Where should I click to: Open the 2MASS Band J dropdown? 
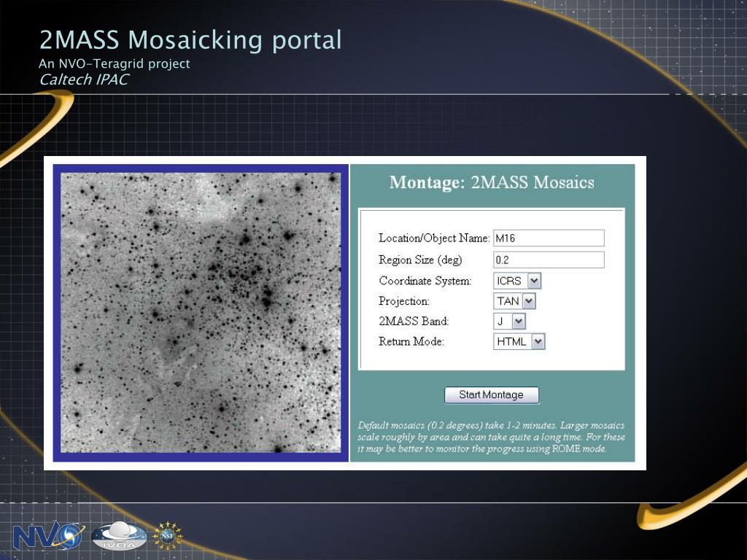tap(509, 322)
